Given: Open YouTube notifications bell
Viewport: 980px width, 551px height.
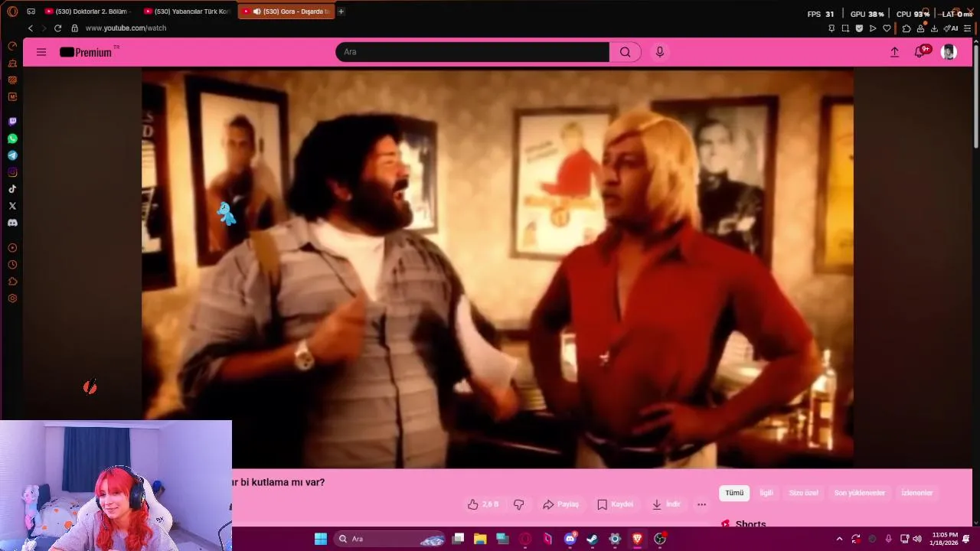Looking at the screenshot, I should pyautogui.click(x=920, y=52).
